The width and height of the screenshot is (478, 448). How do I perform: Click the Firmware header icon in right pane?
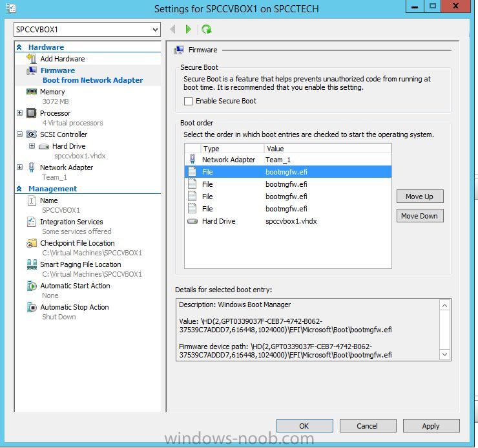[179, 50]
